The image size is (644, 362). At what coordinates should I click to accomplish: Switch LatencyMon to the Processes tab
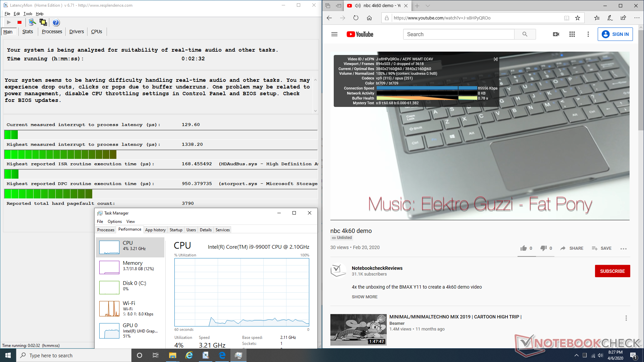(52, 32)
